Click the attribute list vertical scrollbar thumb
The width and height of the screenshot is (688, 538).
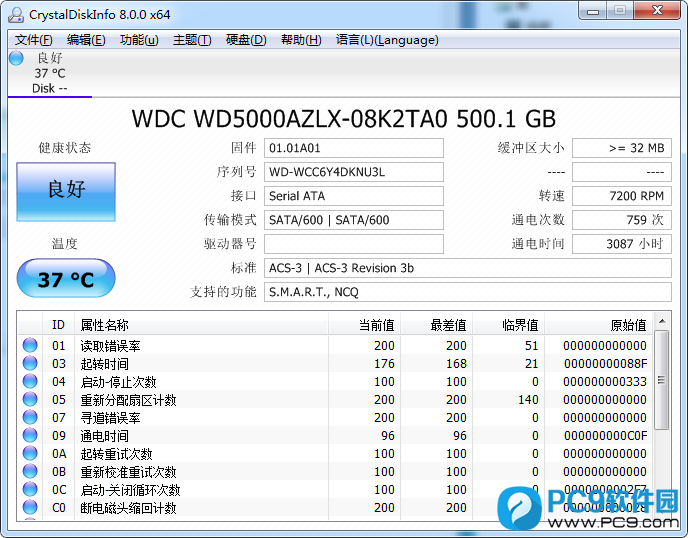click(x=662, y=380)
